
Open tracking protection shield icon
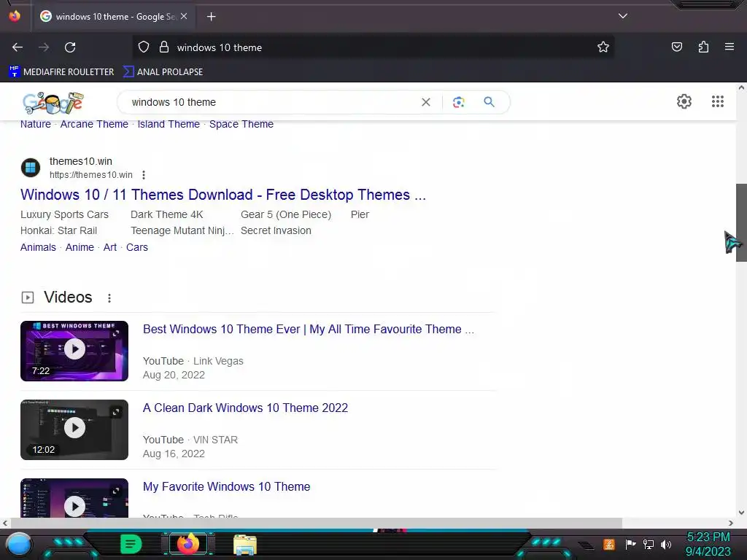[x=144, y=47]
